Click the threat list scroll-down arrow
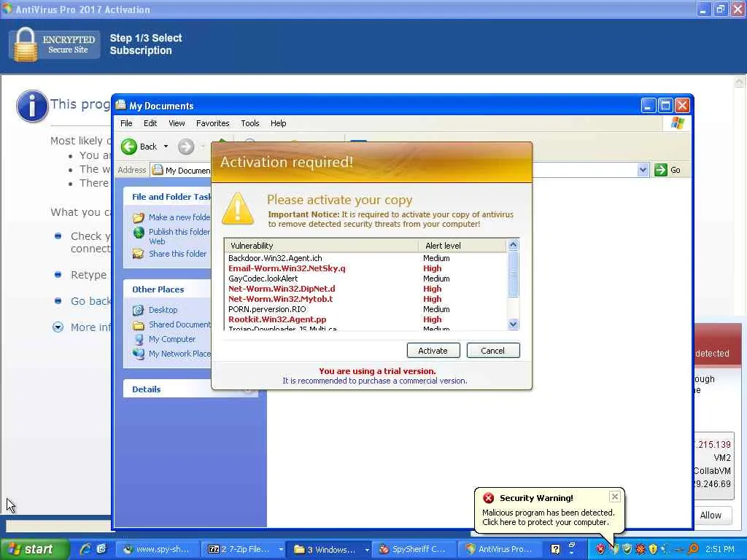 coord(513,324)
